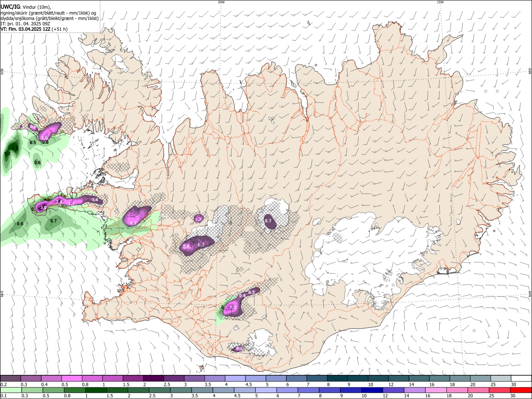Viewport: 532px width, 399px height.
Task: Click the 1.5 value in the dark green area
Action: point(15,148)
